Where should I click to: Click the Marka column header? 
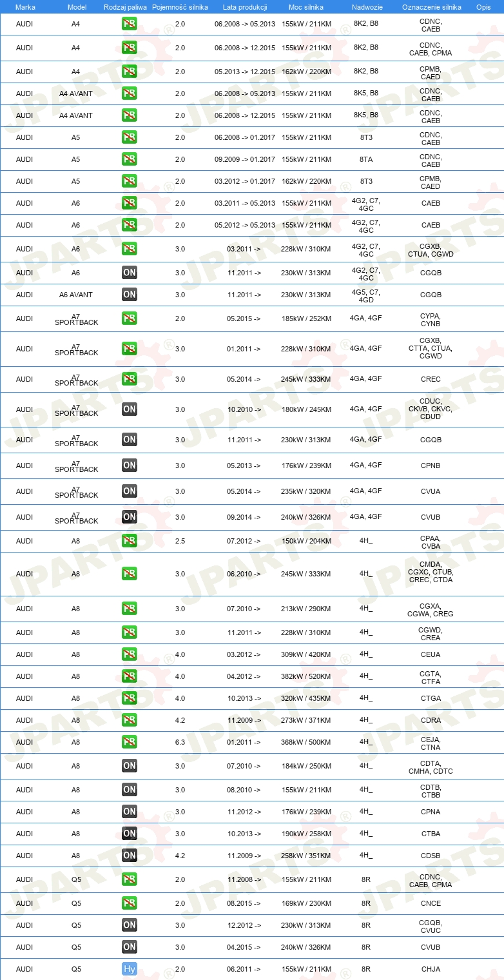click(25, 7)
